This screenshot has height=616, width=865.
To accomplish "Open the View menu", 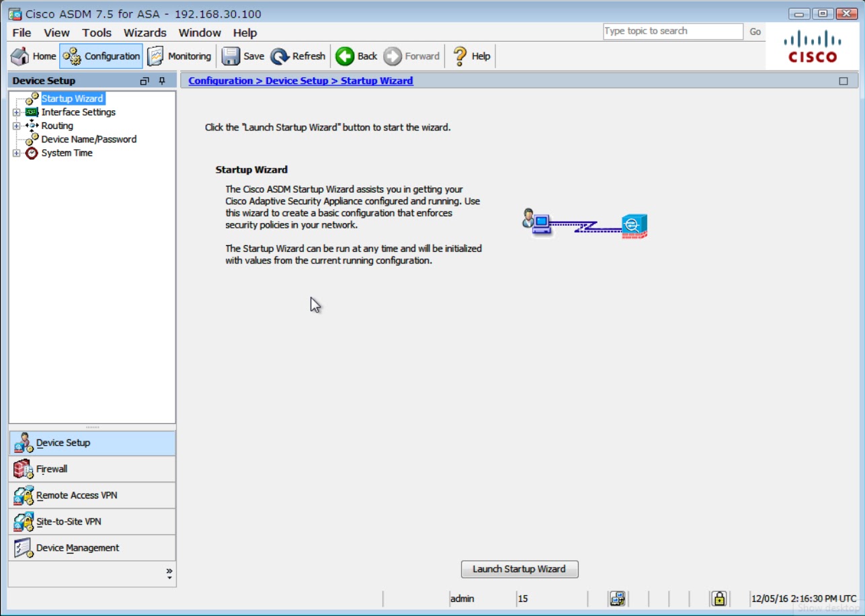I will pyautogui.click(x=56, y=33).
